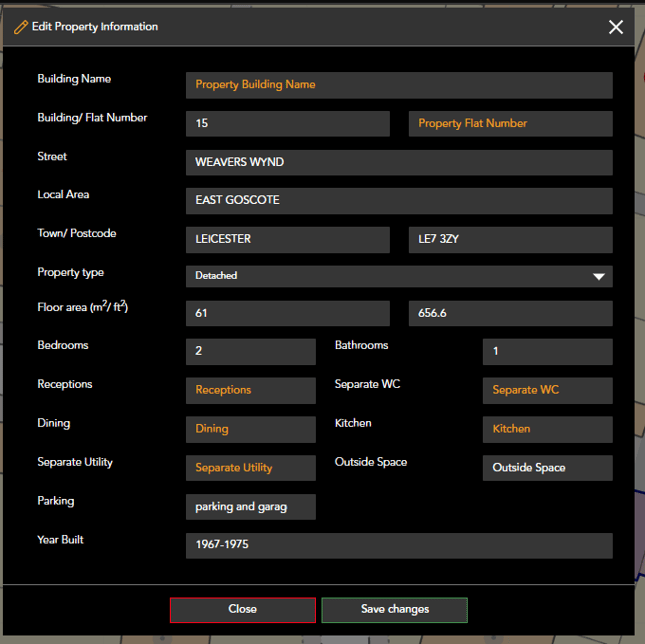Edit the floor area field showing 61
The image size is (645, 644).
(x=287, y=314)
